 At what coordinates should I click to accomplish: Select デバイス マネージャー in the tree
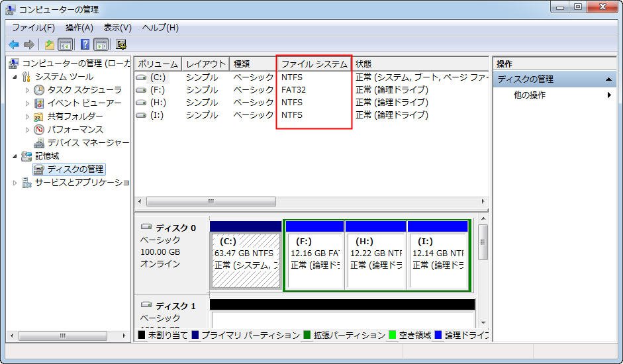click(x=88, y=143)
